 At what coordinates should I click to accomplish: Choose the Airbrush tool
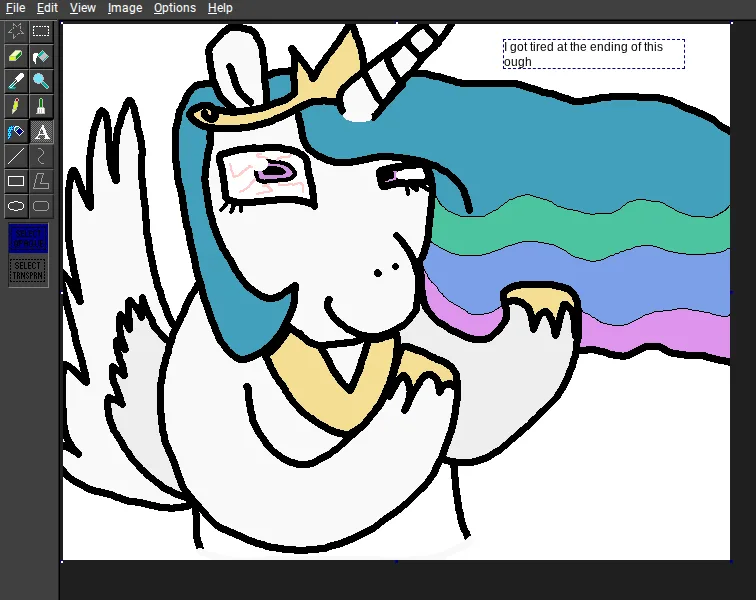pos(16,131)
